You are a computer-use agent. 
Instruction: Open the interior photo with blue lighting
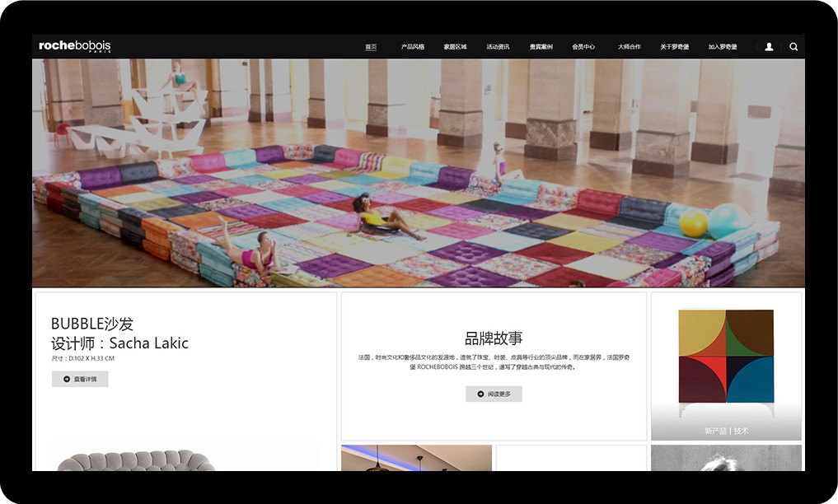[x=416, y=458]
